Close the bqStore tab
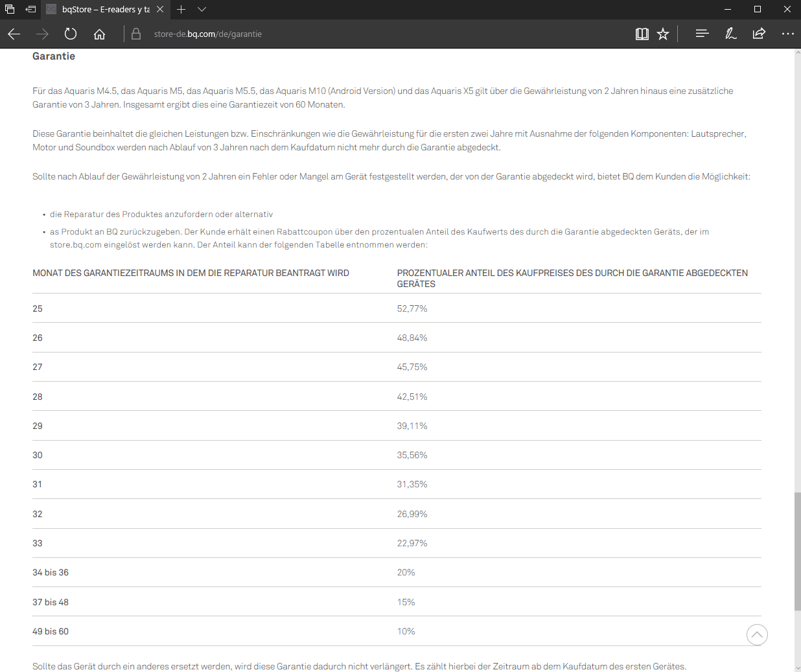The image size is (801, 672). (160, 9)
